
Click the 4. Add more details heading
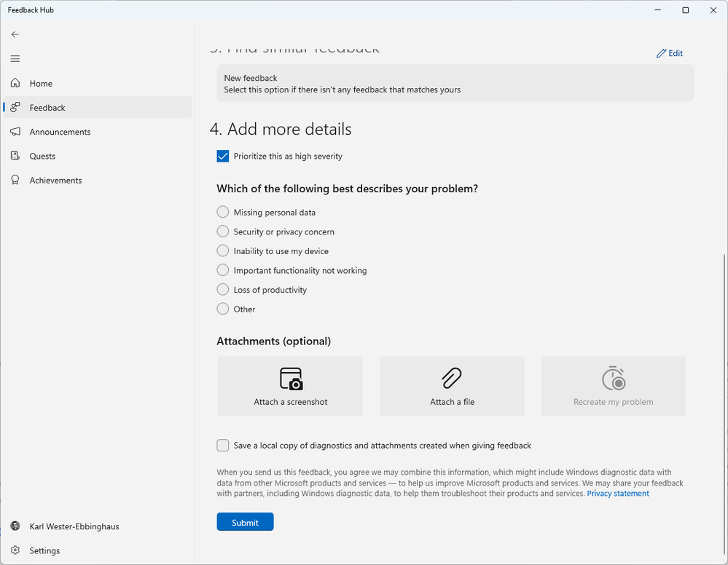(281, 129)
